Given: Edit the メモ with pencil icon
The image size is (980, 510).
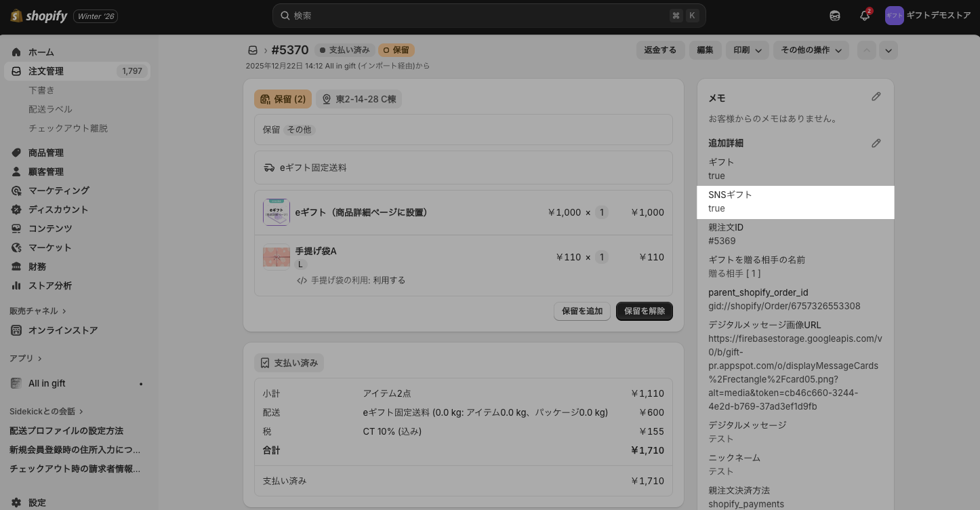Looking at the screenshot, I should click(876, 97).
